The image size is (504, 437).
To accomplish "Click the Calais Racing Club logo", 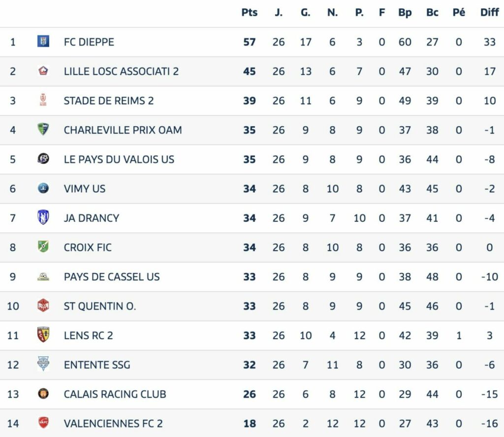I will point(43,394).
